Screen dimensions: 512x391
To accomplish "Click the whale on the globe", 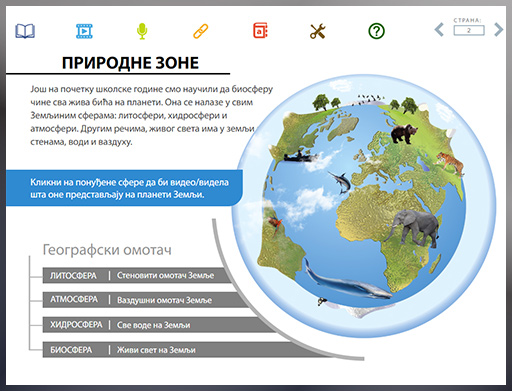I will pyautogui.click(x=347, y=281).
